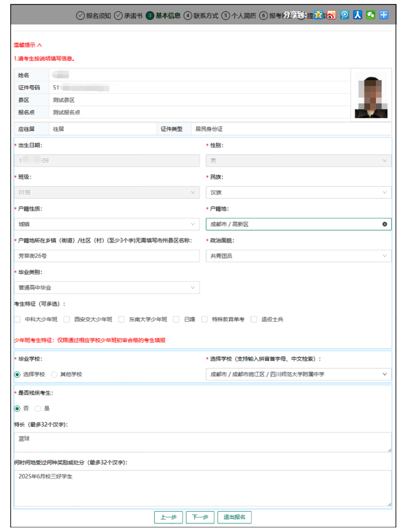Image resolution: width=402 pixels, height=532 pixels.
Task: Open the 毕业类别 dropdown
Action: click(x=107, y=288)
